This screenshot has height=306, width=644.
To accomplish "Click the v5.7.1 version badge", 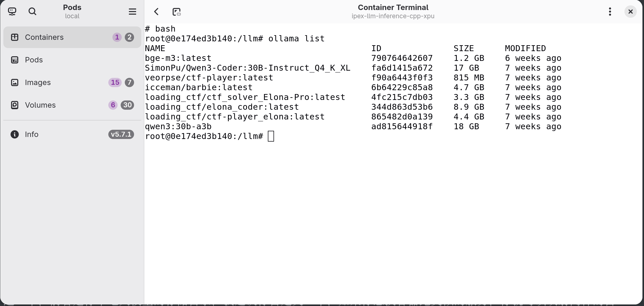I will coord(121,134).
